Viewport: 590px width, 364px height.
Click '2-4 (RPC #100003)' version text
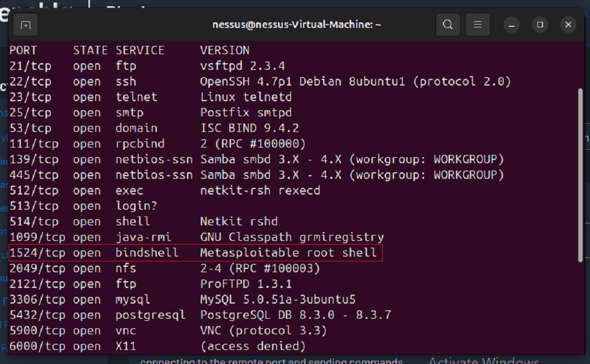click(260, 268)
